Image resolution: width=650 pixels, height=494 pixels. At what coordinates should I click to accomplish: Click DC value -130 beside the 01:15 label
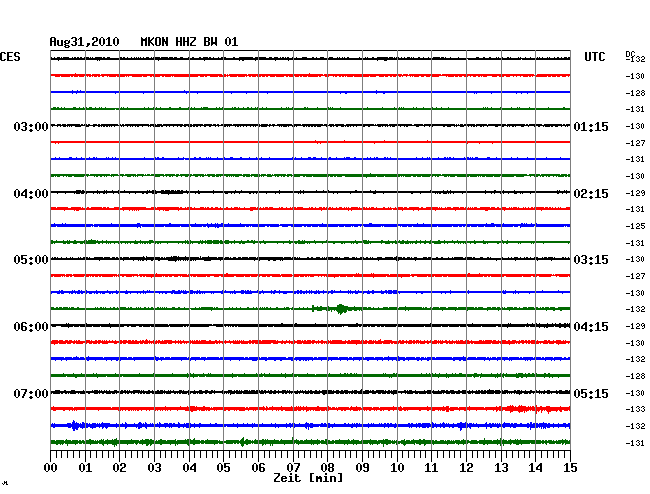[635, 126]
